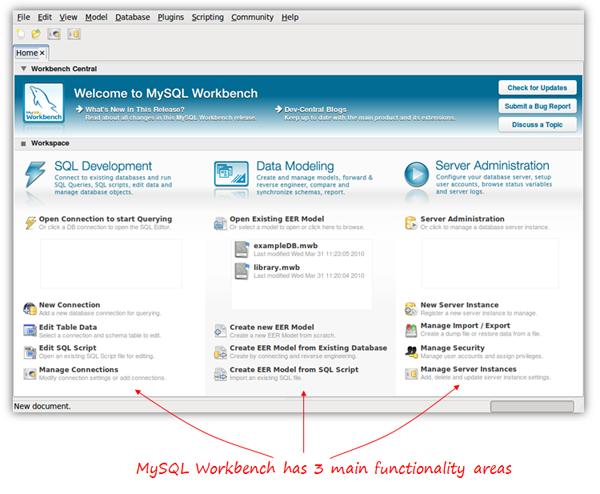
Task: Click the Manage Connections workspace icon
Action: [x=30, y=373]
